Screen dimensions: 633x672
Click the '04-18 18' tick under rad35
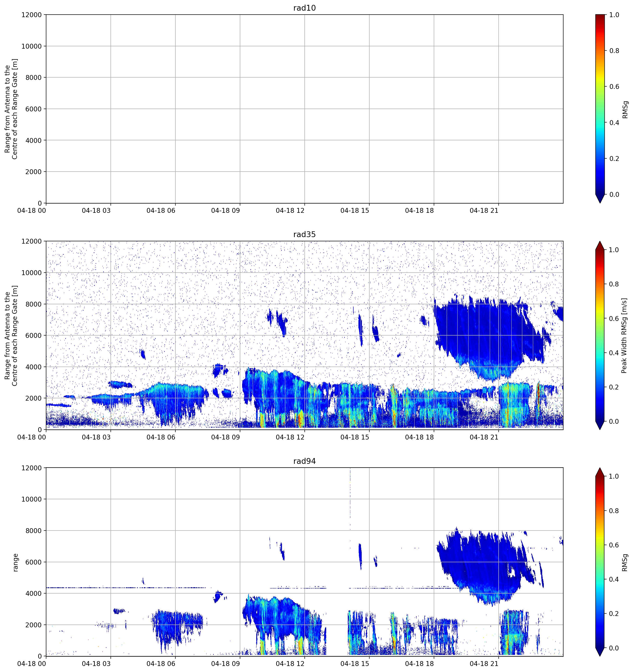click(x=419, y=437)
